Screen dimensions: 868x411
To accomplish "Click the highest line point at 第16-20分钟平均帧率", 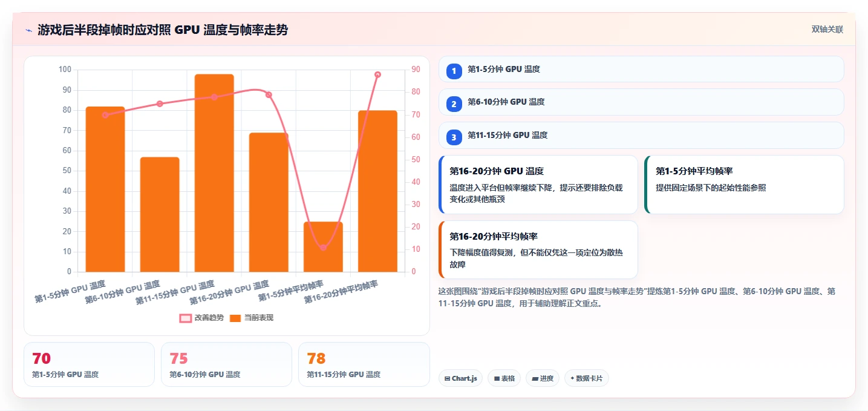I will pyautogui.click(x=377, y=74).
